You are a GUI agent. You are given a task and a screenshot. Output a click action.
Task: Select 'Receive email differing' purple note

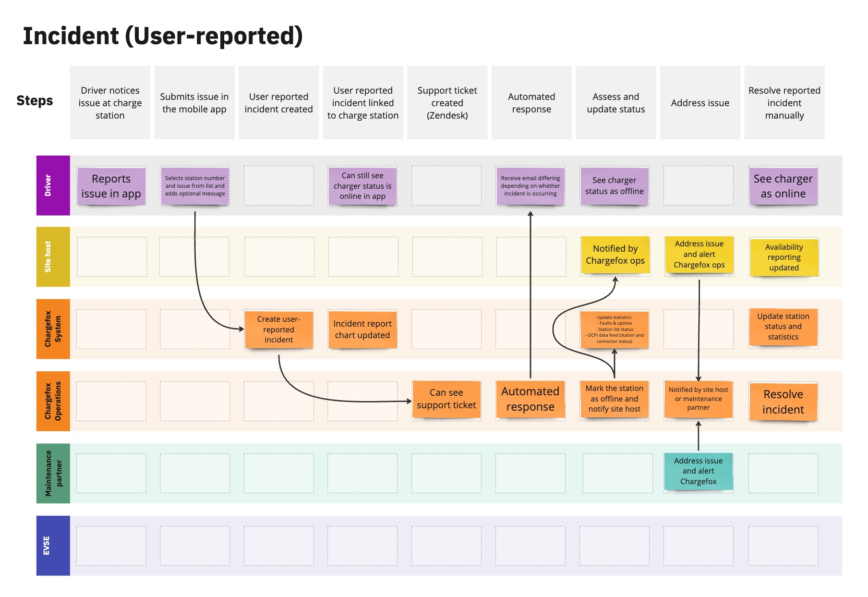[530, 186]
